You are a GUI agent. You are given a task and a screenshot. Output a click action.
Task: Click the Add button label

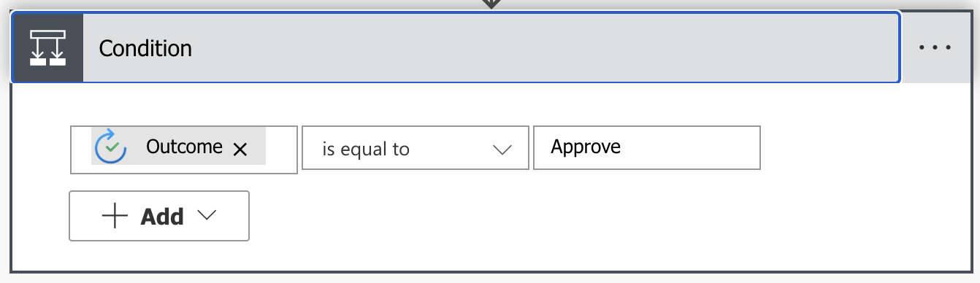161,217
